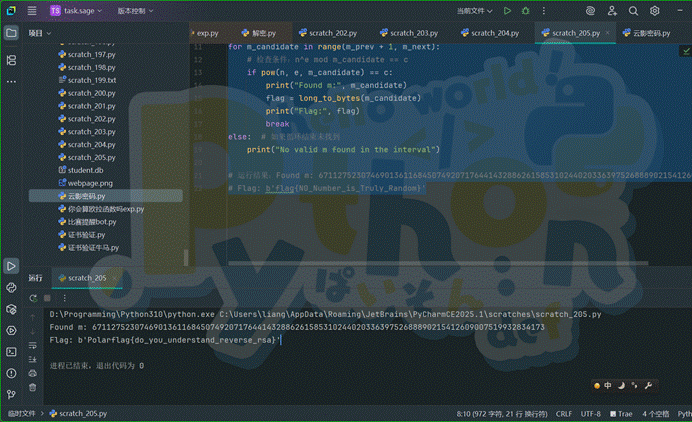692x422 pixels.
Task: Toggle scroll to end in Run console
Action: point(33,359)
